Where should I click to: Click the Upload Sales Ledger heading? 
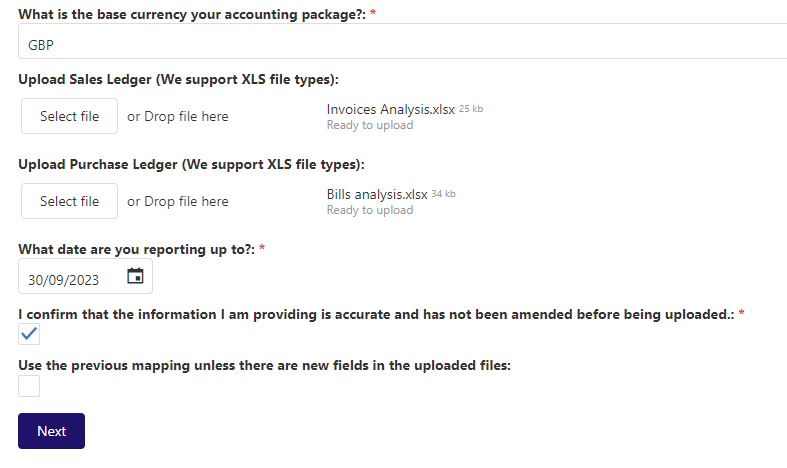[x=179, y=79]
